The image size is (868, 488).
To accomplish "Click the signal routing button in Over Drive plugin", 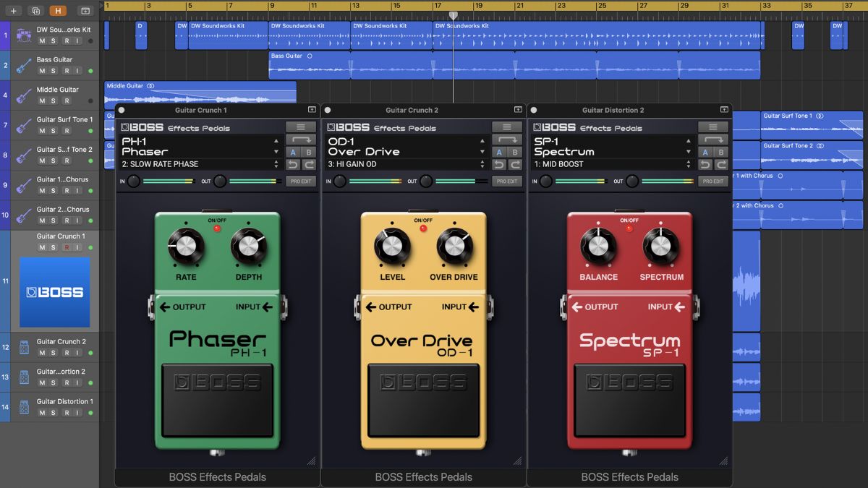I will (x=507, y=140).
